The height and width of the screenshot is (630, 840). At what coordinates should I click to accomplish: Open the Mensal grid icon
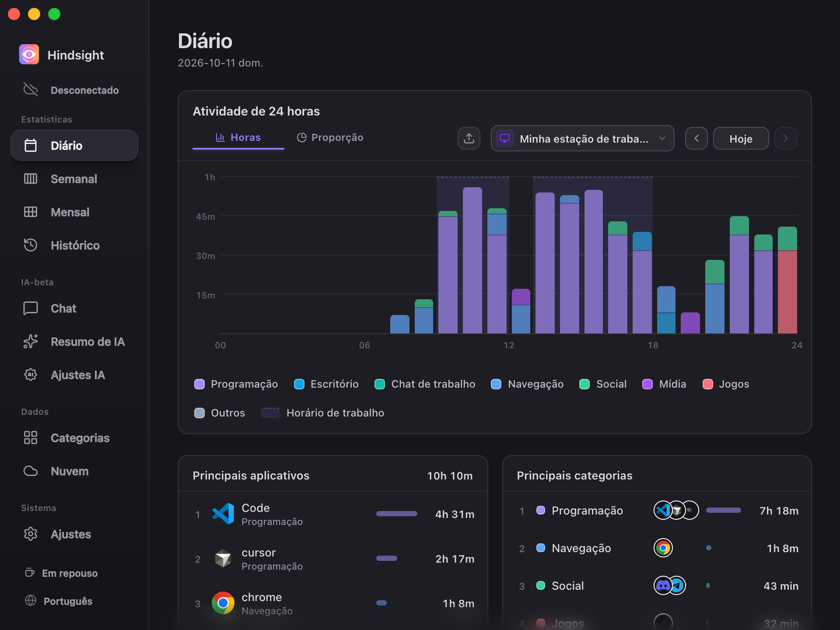click(x=31, y=212)
